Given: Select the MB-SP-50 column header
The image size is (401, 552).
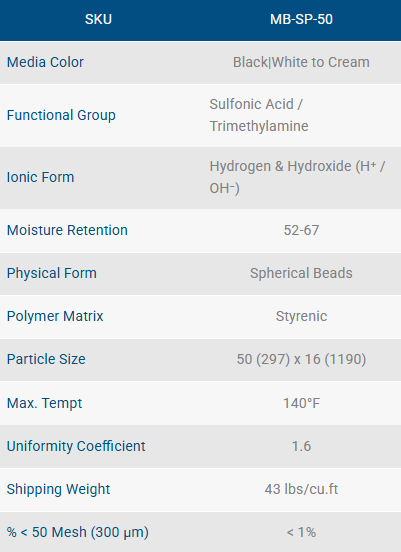Looking at the screenshot, I should coord(301,19).
